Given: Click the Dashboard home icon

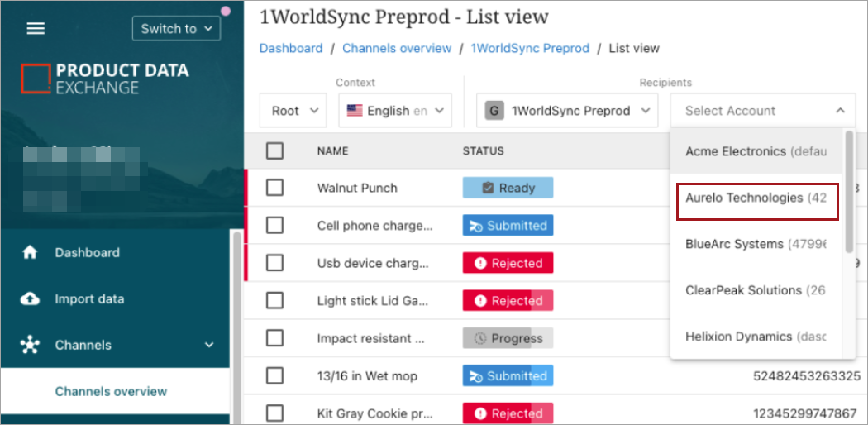Looking at the screenshot, I should [x=31, y=253].
